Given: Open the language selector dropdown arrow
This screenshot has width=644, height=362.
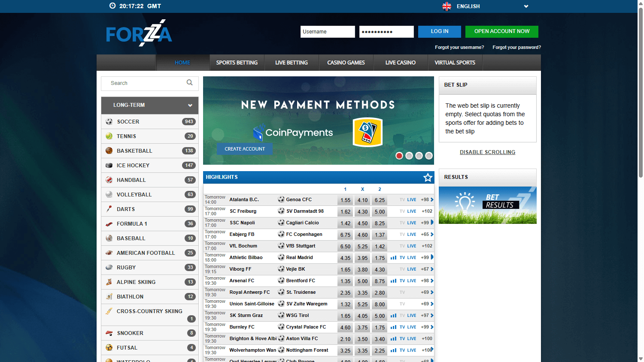Looking at the screenshot, I should 526,6.
